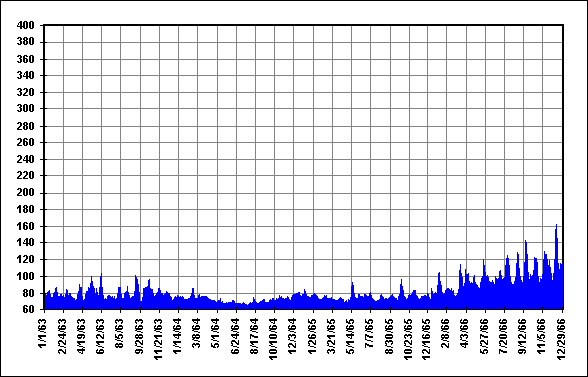Select the 1/26/65 date label
Screen dimensions: 588x377
point(312,336)
